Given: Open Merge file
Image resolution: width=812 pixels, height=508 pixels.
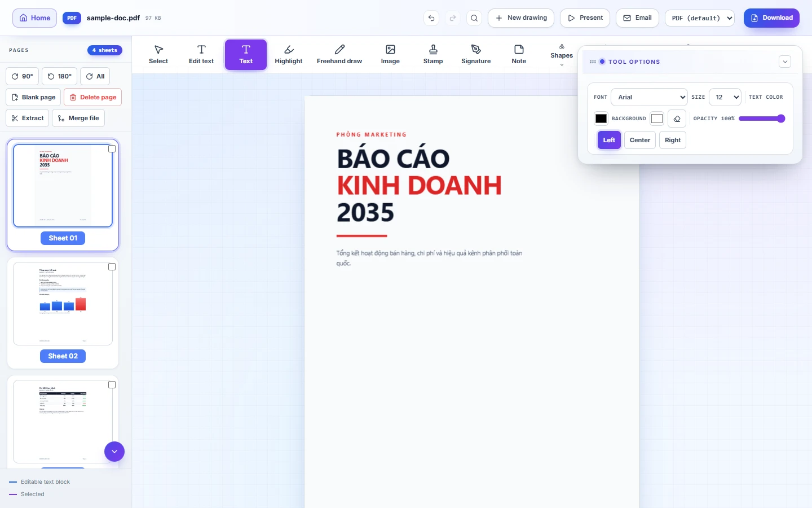Looking at the screenshot, I should click(x=78, y=118).
